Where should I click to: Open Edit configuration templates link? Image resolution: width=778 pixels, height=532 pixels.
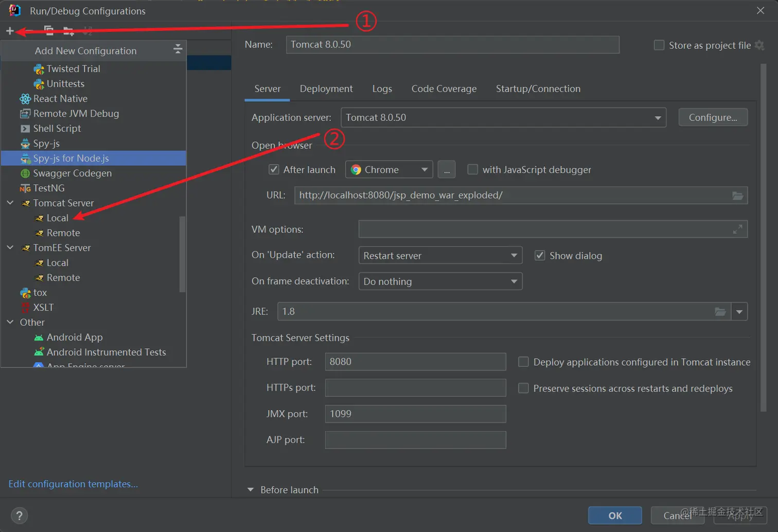73,484
